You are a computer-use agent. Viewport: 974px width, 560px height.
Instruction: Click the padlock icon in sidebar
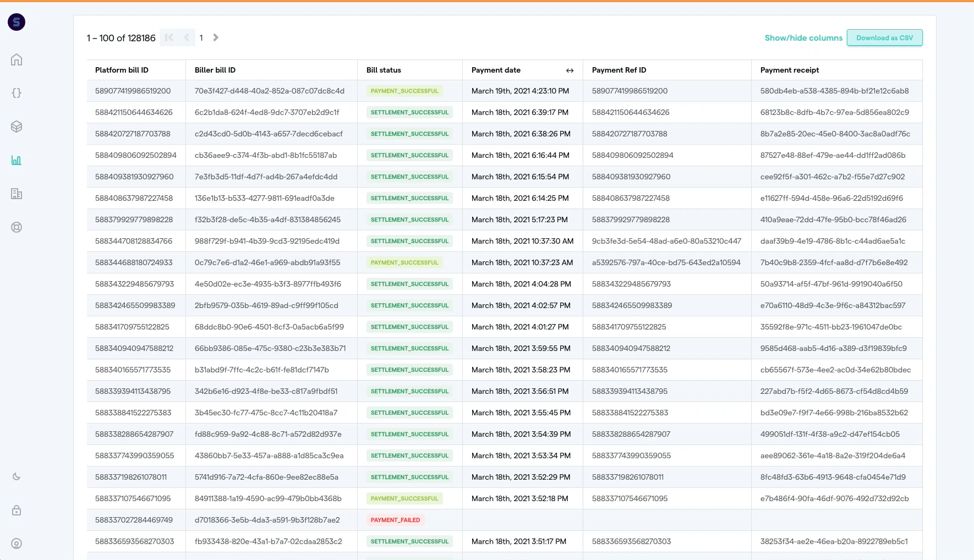17,510
